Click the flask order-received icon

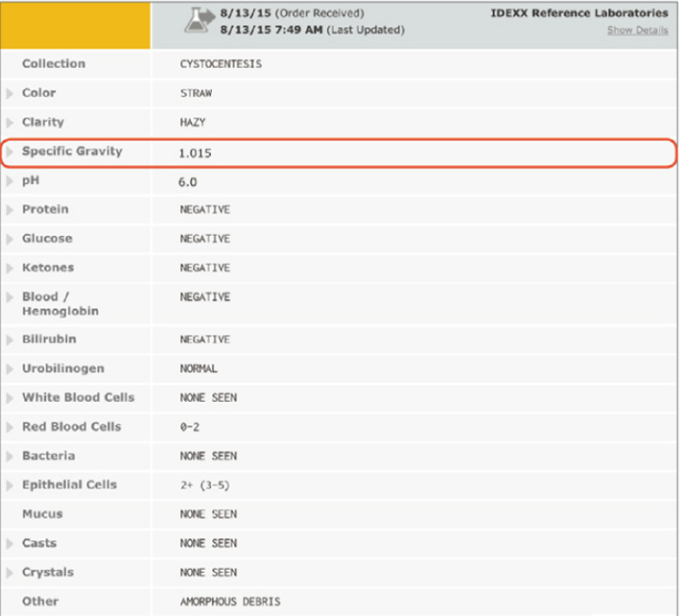[200, 20]
